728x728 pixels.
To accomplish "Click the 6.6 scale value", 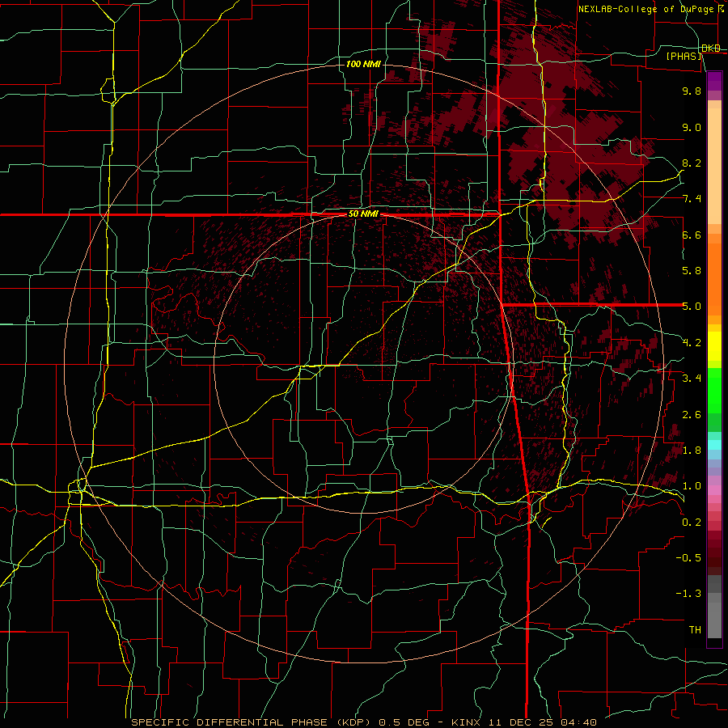I will (692, 235).
